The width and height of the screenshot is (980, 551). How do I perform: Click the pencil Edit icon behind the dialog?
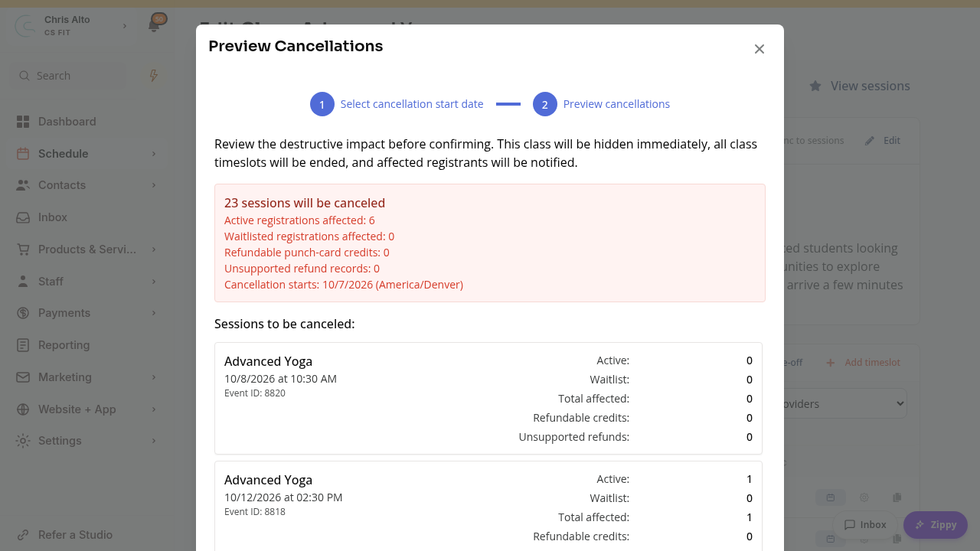(870, 141)
